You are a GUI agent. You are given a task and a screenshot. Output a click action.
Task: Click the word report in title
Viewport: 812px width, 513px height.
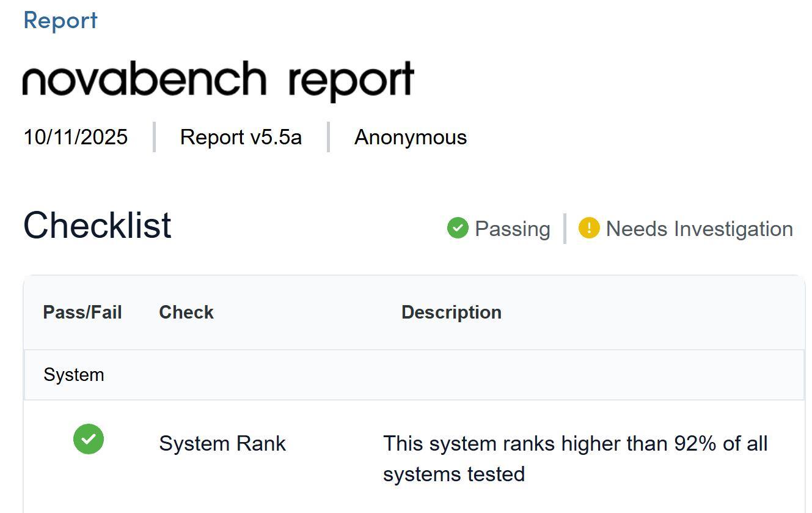tap(351, 81)
